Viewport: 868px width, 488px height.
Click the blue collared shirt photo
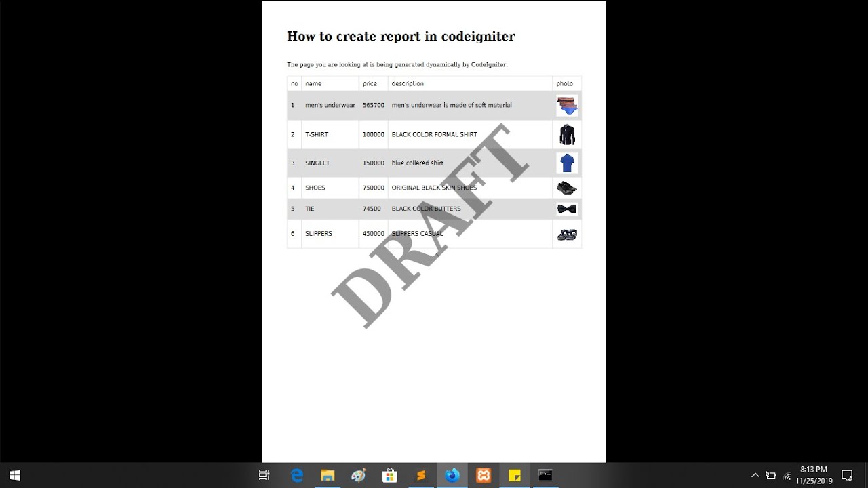tap(567, 163)
